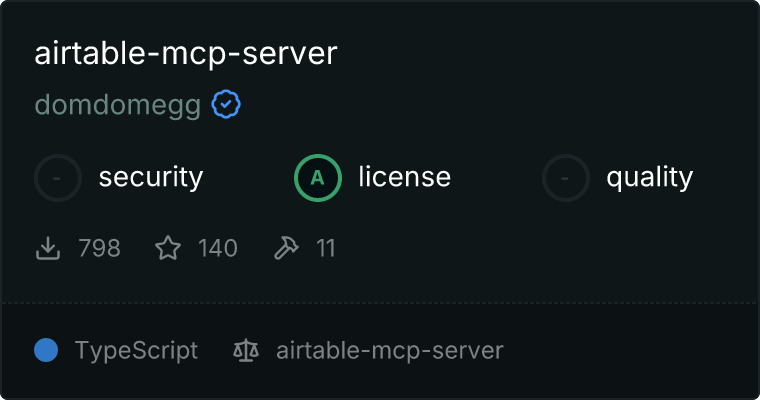Click the balance scale license icon
The image size is (760, 400).
tap(246, 351)
